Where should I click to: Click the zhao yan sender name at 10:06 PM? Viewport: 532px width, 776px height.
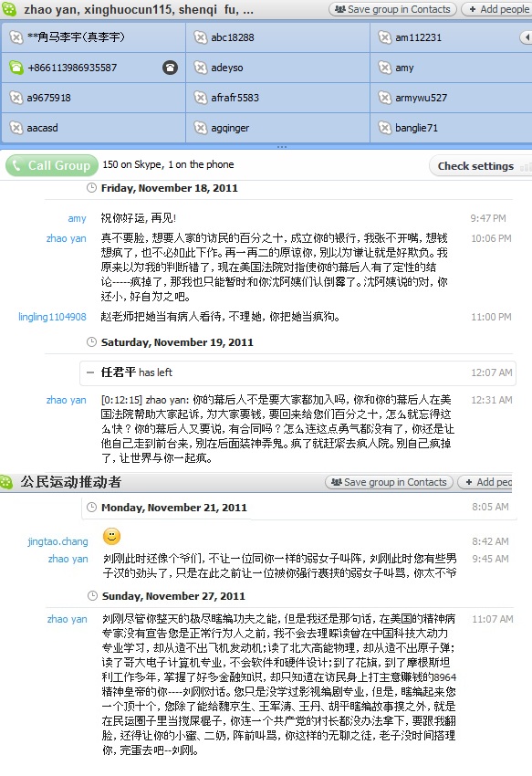click(x=67, y=238)
